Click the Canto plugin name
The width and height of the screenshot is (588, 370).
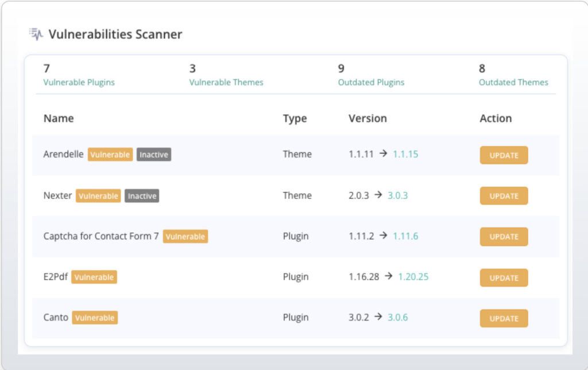(x=56, y=317)
